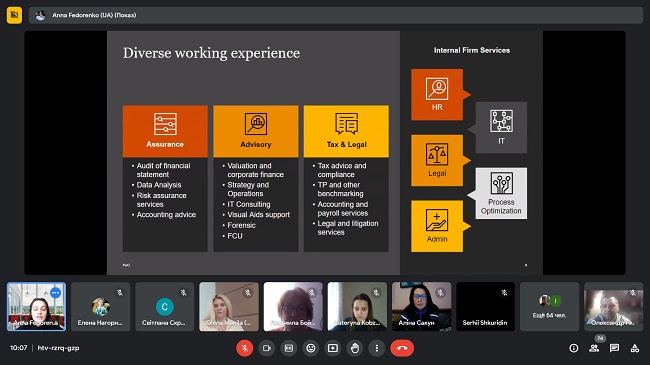Open the emoji reactions button

pyautogui.click(x=310, y=348)
